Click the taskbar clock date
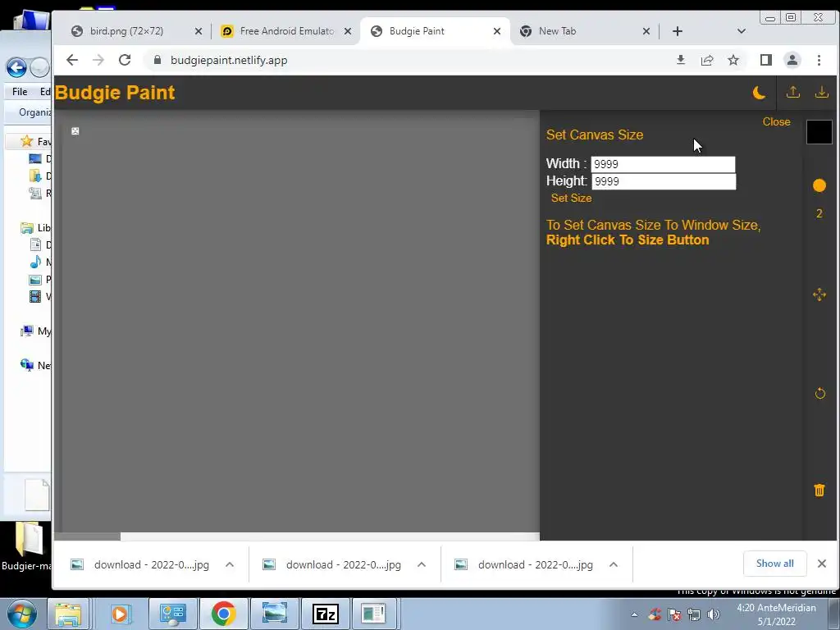This screenshot has height=630, width=840. click(x=776, y=614)
